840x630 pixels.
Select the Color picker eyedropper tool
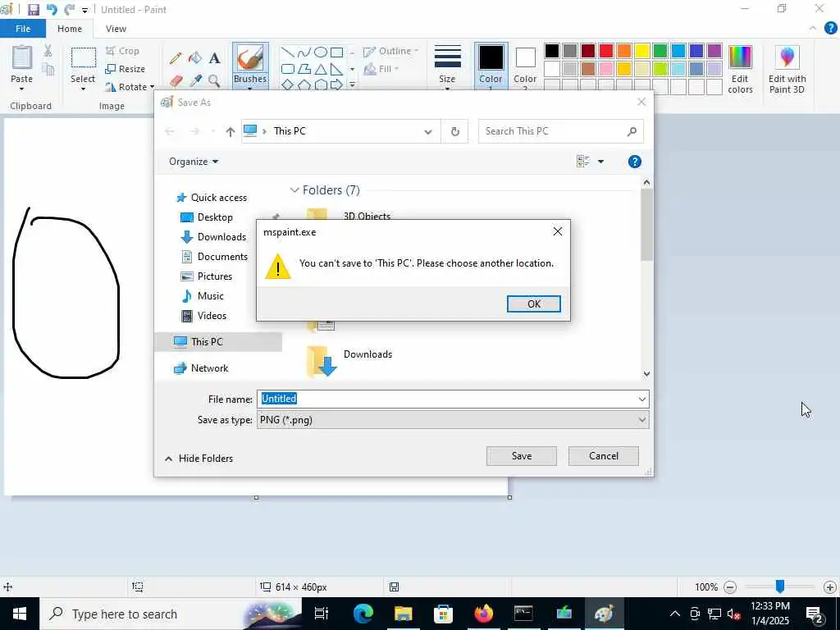click(195, 81)
